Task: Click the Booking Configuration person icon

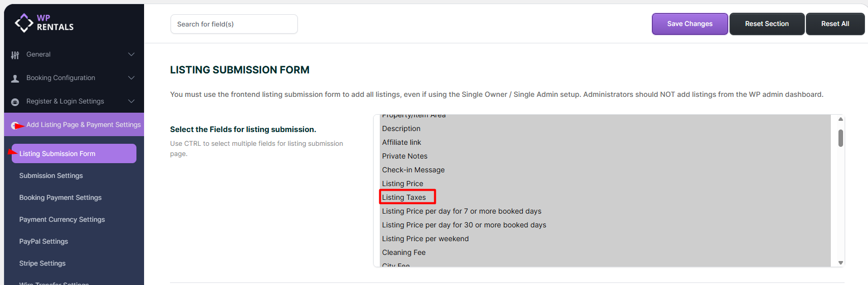Action: (15, 79)
